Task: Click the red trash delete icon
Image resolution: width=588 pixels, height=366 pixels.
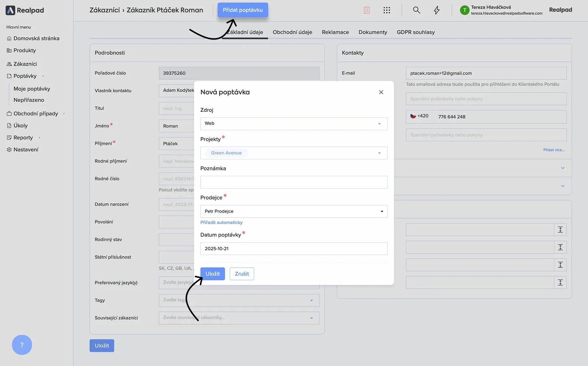Action: click(367, 10)
